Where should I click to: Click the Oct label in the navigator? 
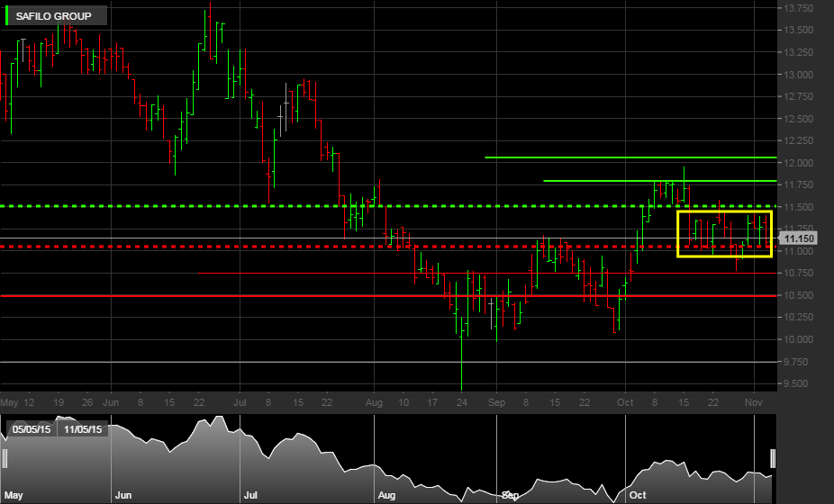[638, 495]
